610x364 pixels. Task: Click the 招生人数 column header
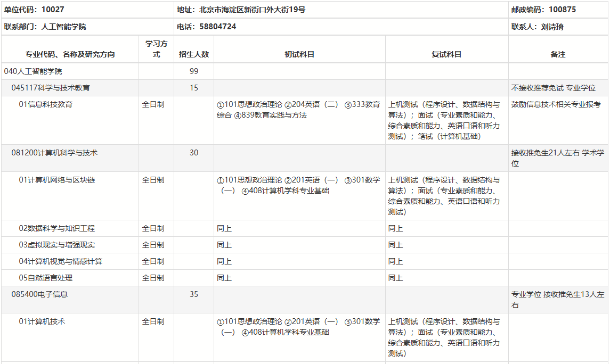194,54
